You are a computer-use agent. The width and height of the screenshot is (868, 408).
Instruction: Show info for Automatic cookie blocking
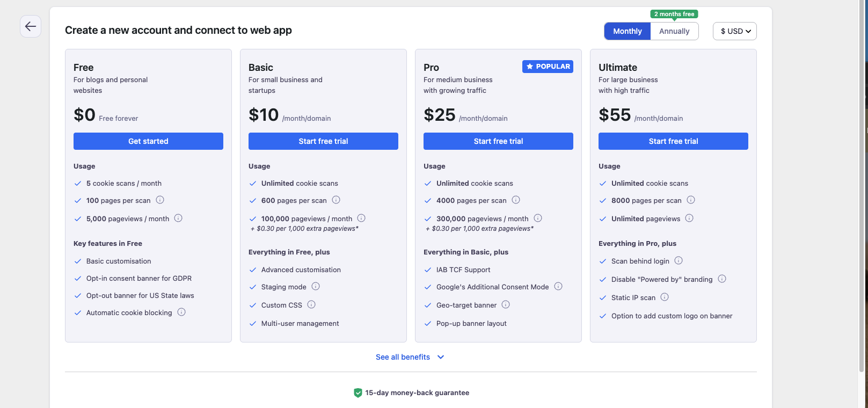[x=181, y=312]
